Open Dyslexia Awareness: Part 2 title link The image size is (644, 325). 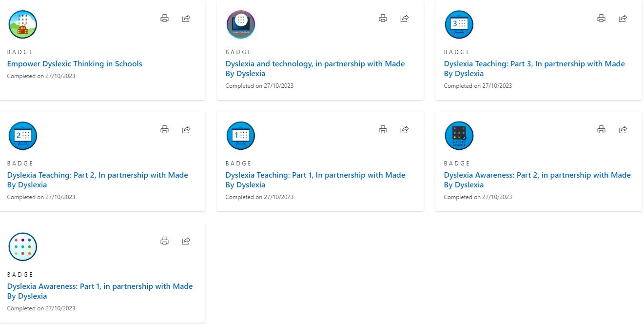point(537,175)
